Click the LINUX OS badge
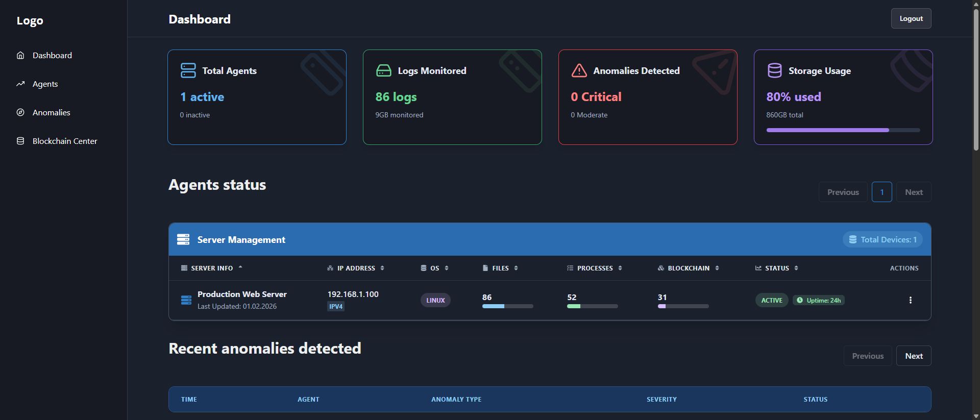980x420 pixels. [x=435, y=300]
